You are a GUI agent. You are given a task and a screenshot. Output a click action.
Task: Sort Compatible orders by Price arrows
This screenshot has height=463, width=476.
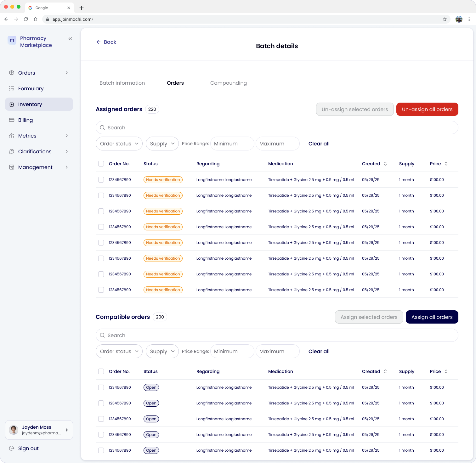point(446,371)
